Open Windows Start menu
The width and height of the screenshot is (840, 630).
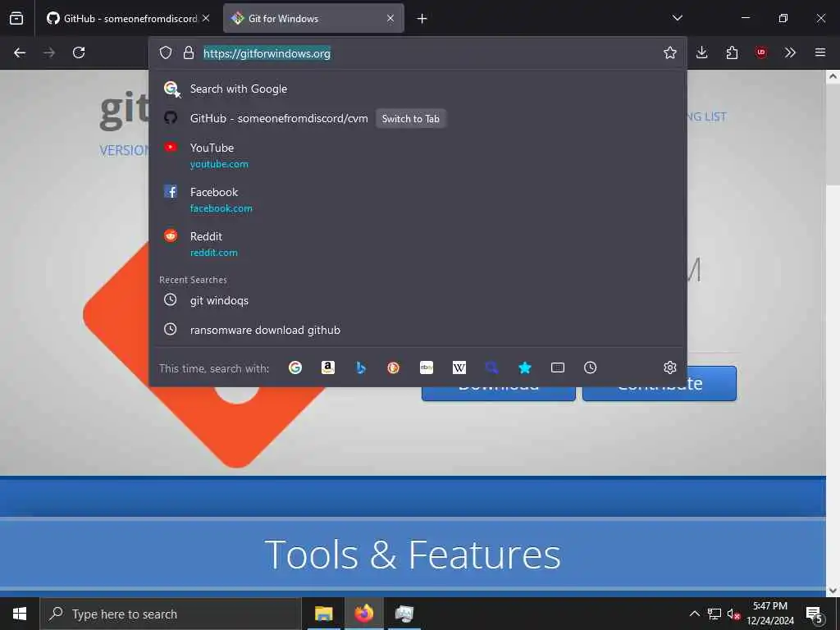coord(20,614)
